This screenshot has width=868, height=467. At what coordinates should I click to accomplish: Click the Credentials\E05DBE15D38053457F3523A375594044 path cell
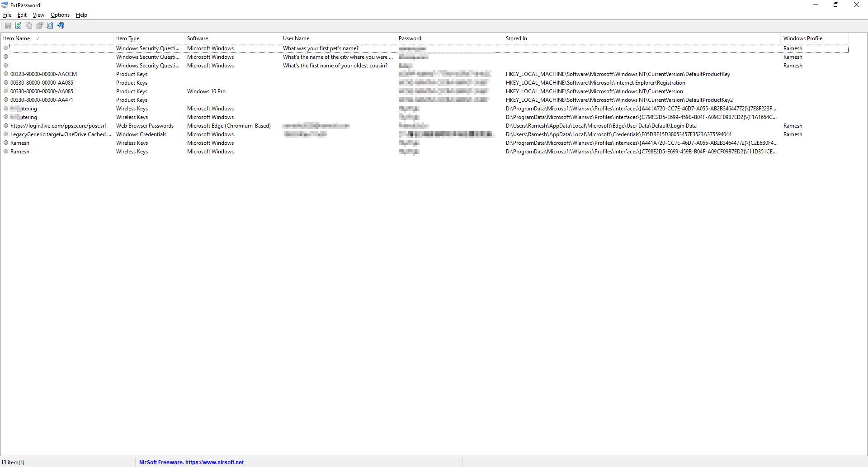pyautogui.click(x=618, y=134)
